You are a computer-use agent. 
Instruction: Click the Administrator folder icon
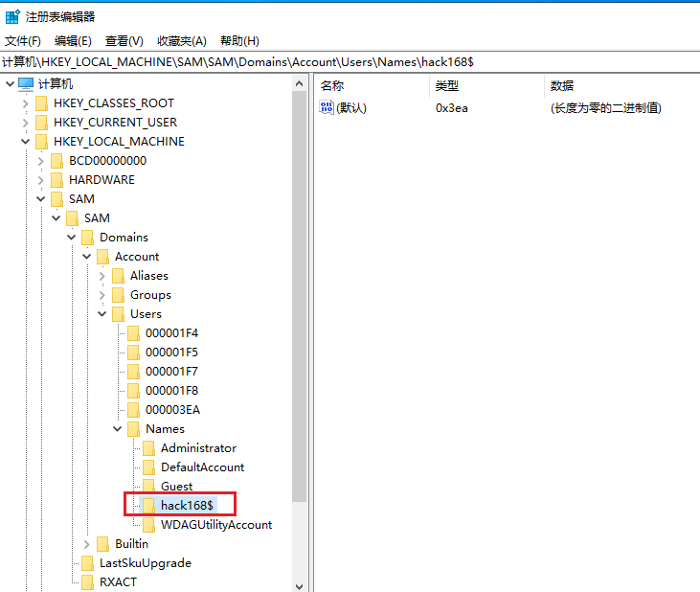point(148,448)
